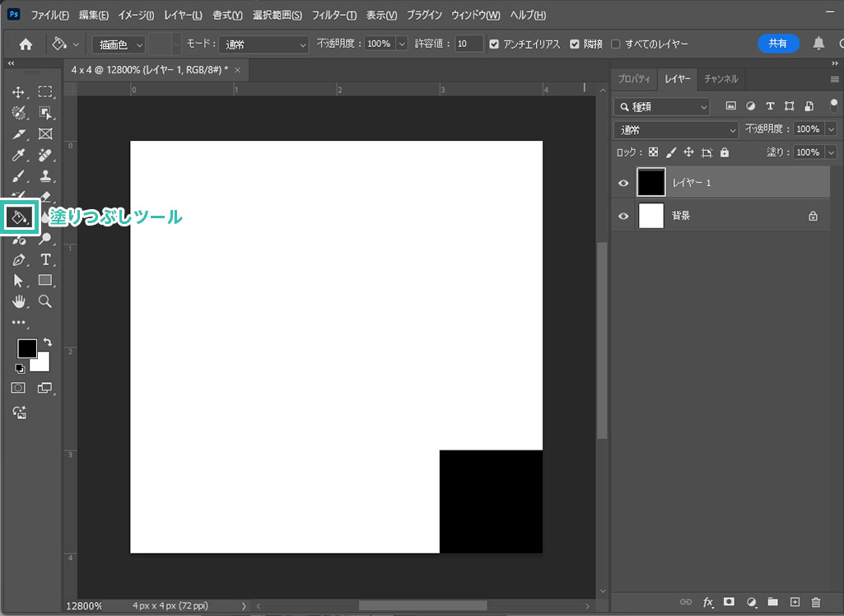
Task: Reset to default black and white colors
Action: point(20,369)
